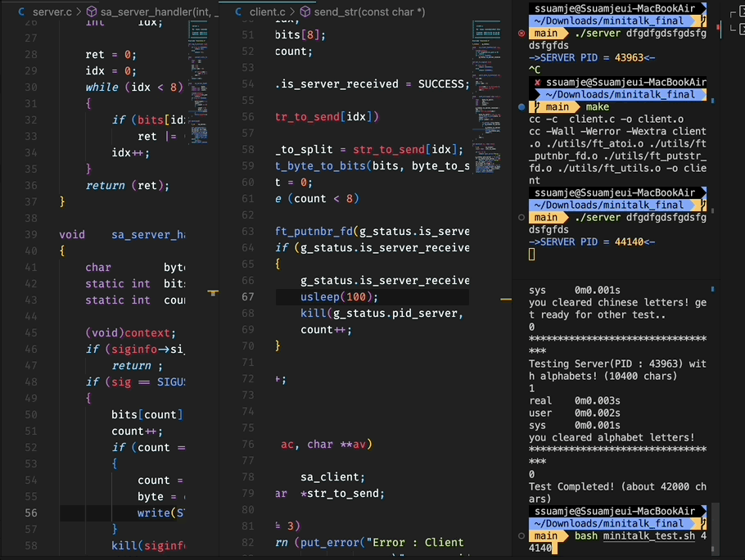Focus the lower terminal prompt after 4140
This screenshot has height=560, width=745.
(554, 548)
